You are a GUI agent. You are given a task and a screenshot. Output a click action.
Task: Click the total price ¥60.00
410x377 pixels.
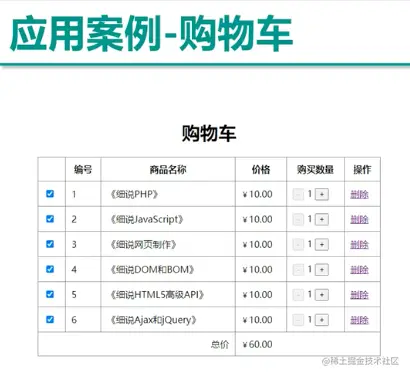(x=258, y=344)
